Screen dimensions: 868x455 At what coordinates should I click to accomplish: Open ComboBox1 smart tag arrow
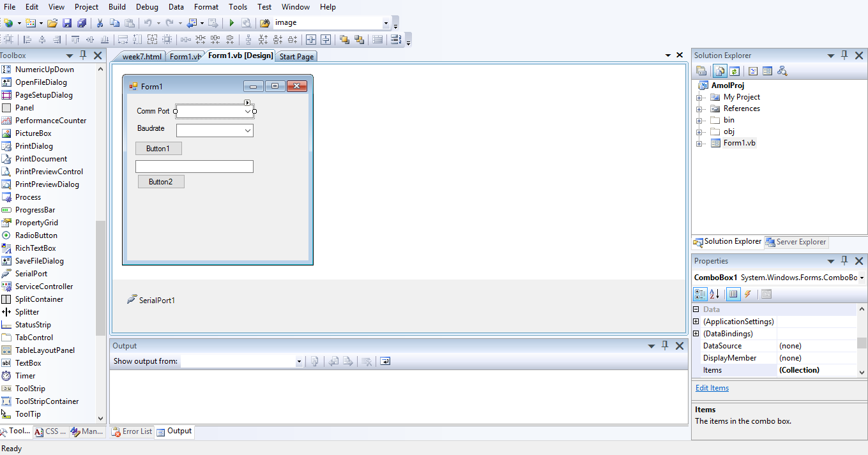(x=248, y=103)
